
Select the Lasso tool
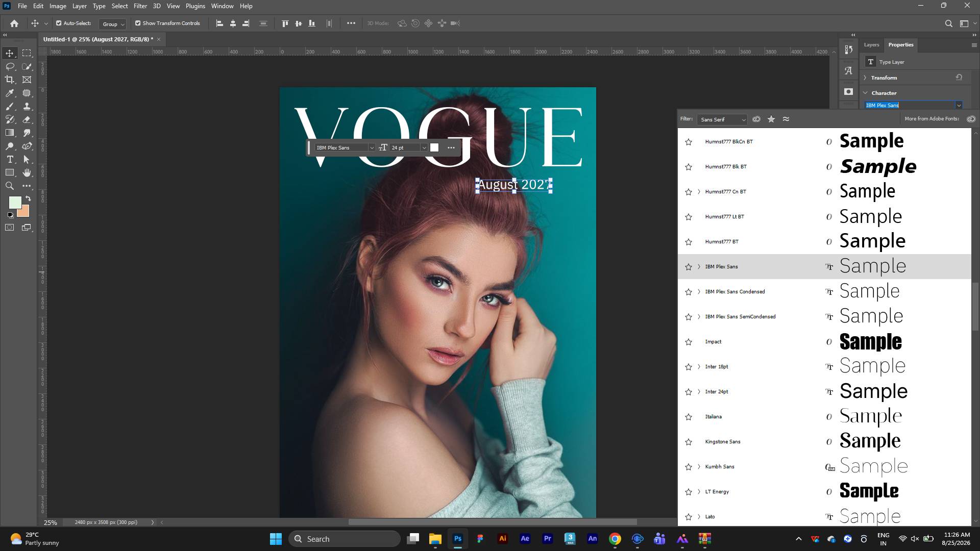(10, 66)
